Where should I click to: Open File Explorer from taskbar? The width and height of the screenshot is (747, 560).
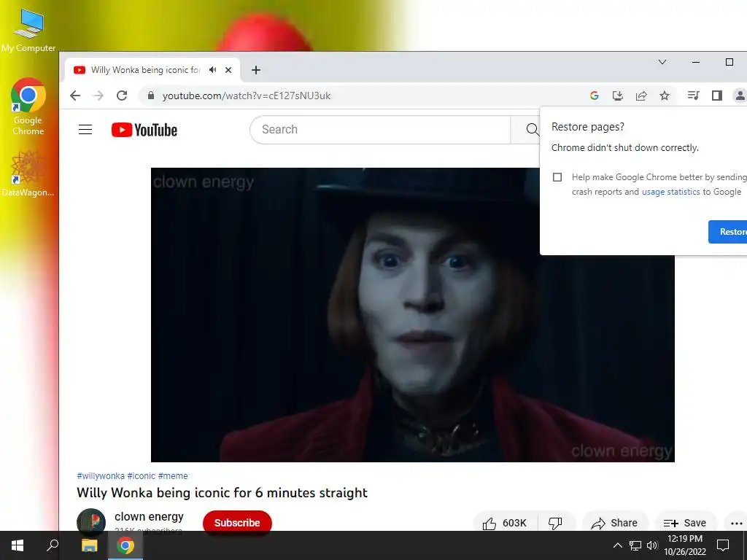point(89,545)
